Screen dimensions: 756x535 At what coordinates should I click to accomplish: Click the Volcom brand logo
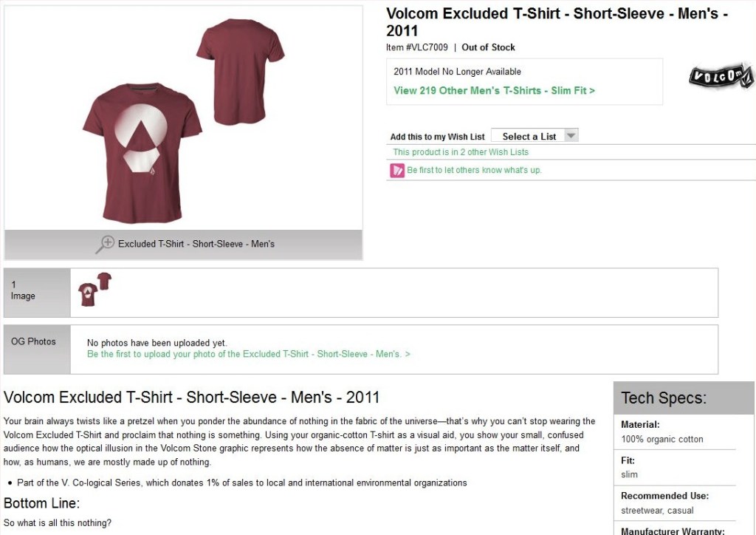(721, 77)
